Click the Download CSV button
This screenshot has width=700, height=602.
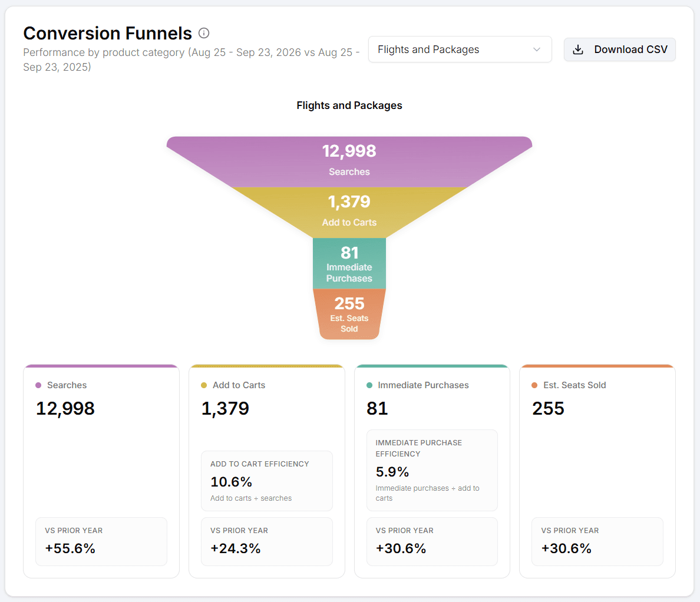point(620,49)
